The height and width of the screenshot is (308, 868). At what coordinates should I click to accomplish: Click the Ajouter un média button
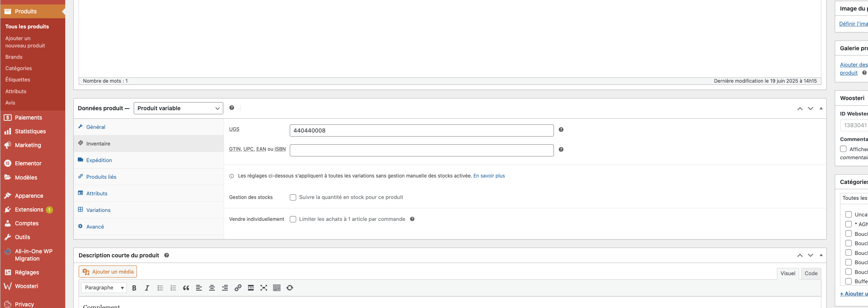tap(108, 272)
